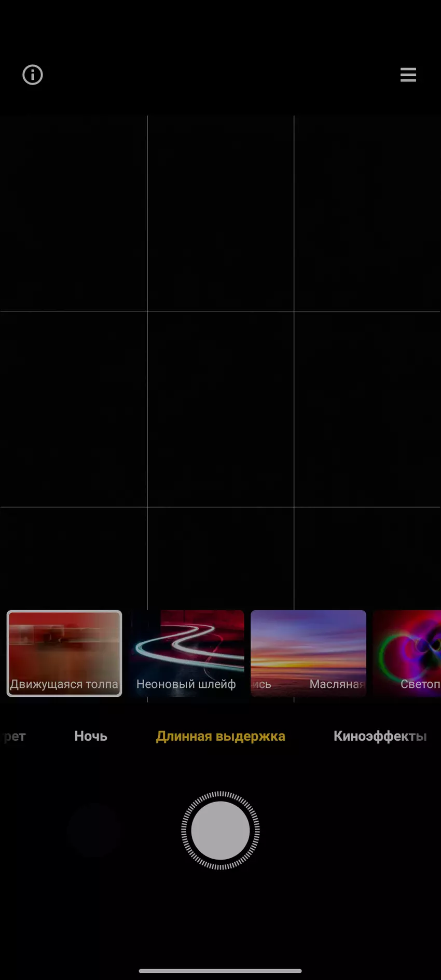Open the info icon for long exposure
The height and width of the screenshot is (980, 441).
[x=32, y=75]
